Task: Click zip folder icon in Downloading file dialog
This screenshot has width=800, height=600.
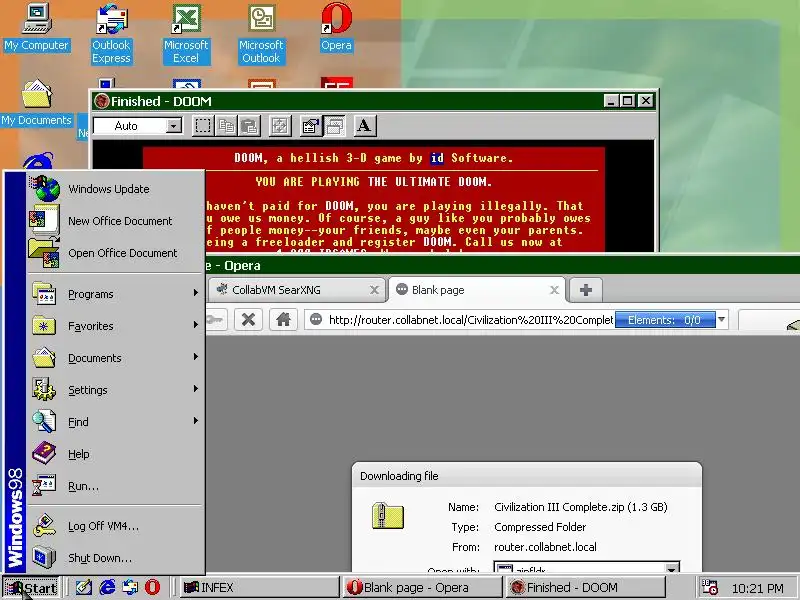Action: 387,516
